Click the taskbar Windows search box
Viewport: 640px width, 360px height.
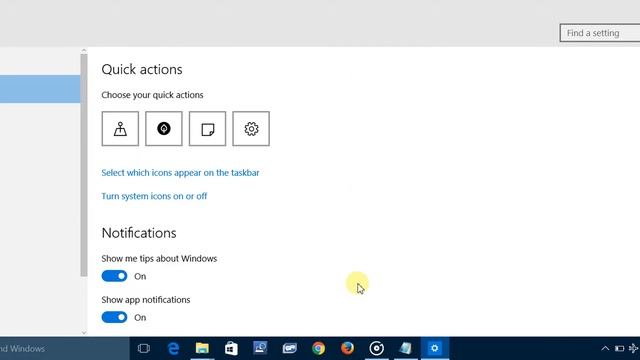click(64, 349)
